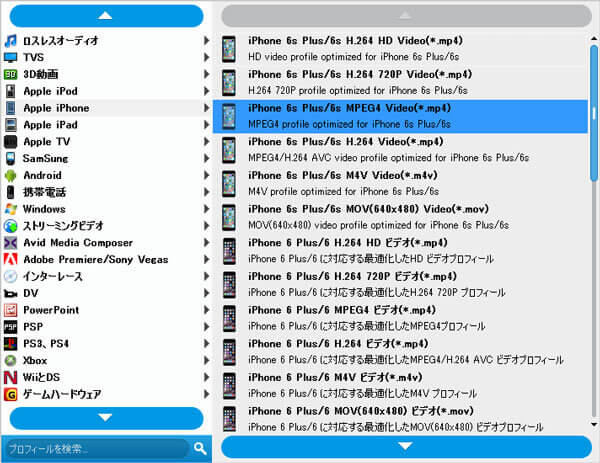The image size is (600, 463).
Task: Click the SamSung phone icon
Action: (11, 158)
